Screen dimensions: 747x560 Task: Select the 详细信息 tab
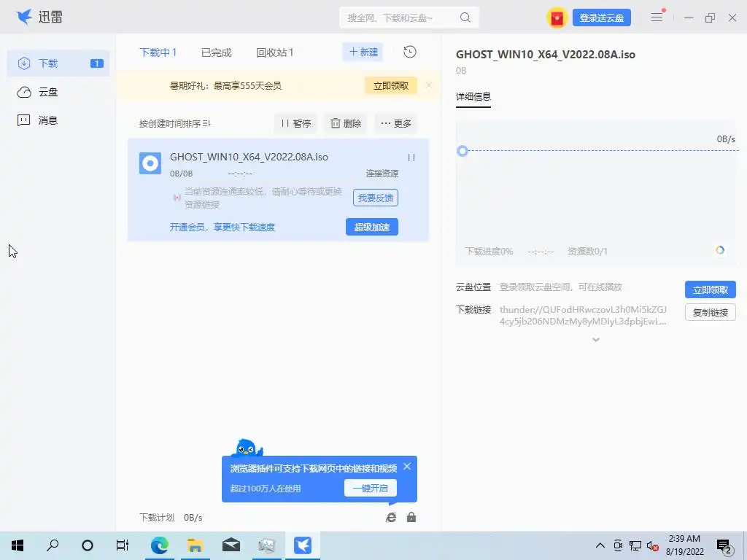point(473,97)
